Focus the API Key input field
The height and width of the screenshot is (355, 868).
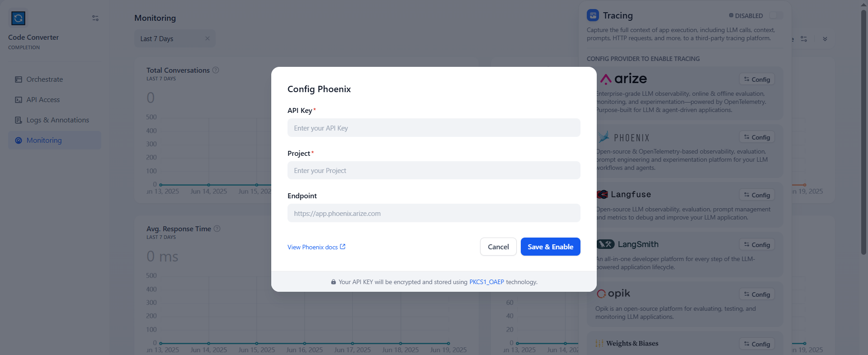pos(434,128)
